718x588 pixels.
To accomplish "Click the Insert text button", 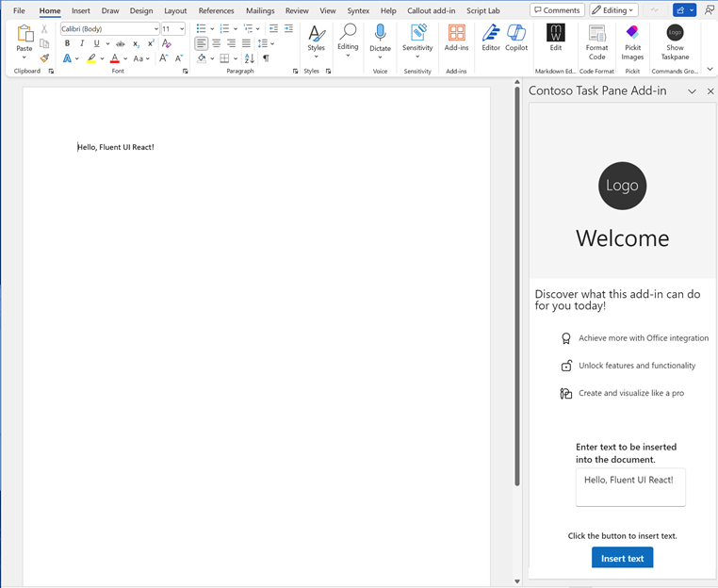I will coord(622,558).
